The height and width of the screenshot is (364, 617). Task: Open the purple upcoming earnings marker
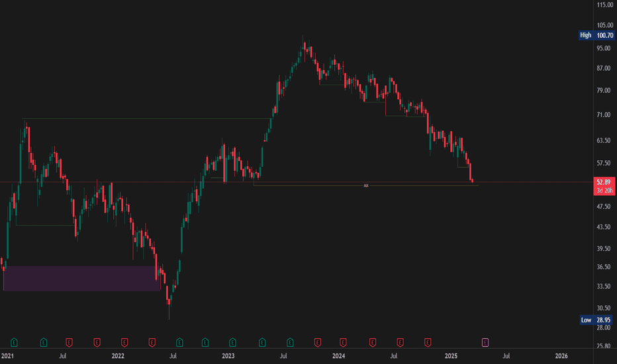[485, 342]
